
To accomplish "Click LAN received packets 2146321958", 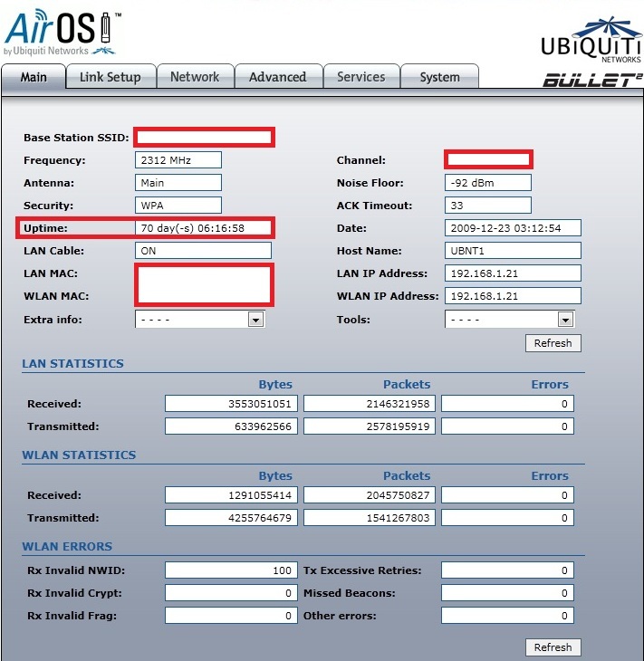I will point(370,404).
